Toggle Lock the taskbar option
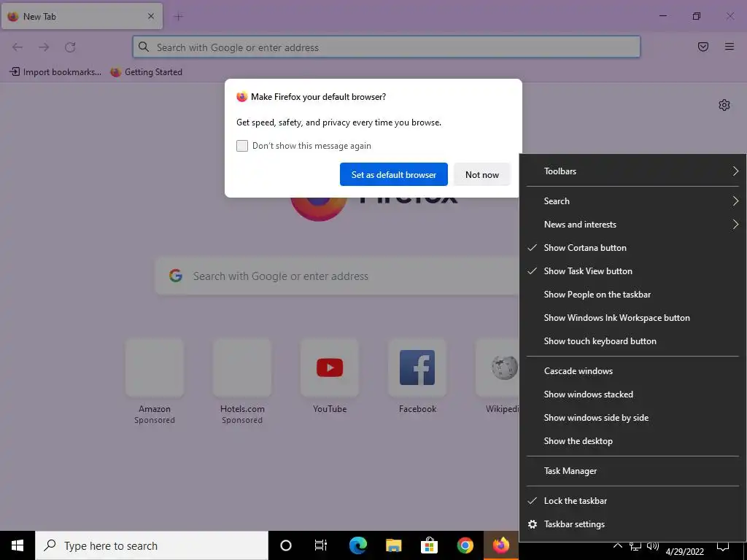 (x=632, y=500)
